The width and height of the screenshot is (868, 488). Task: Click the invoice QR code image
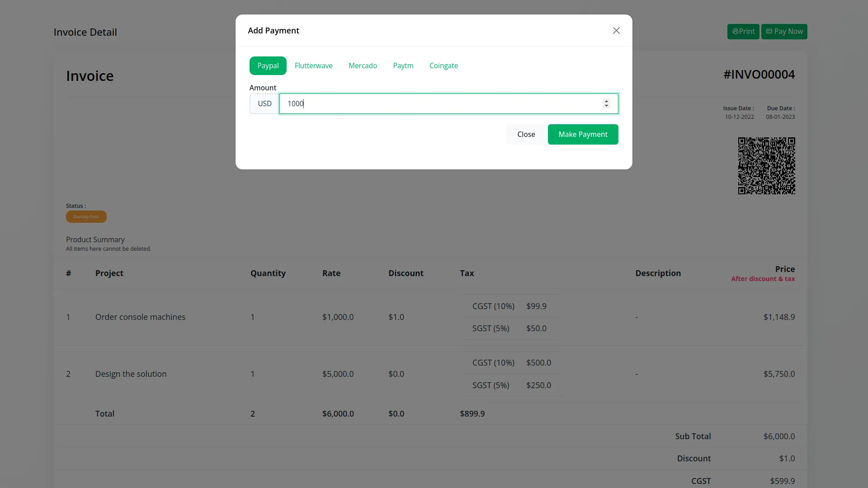point(766,166)
